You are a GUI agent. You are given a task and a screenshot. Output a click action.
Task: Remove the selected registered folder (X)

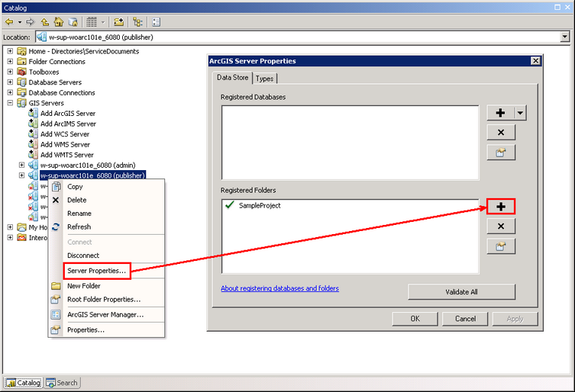pos(501,227)
